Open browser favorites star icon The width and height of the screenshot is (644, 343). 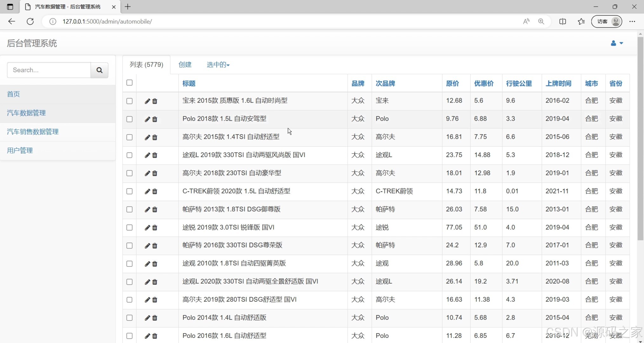click(581, 22)
